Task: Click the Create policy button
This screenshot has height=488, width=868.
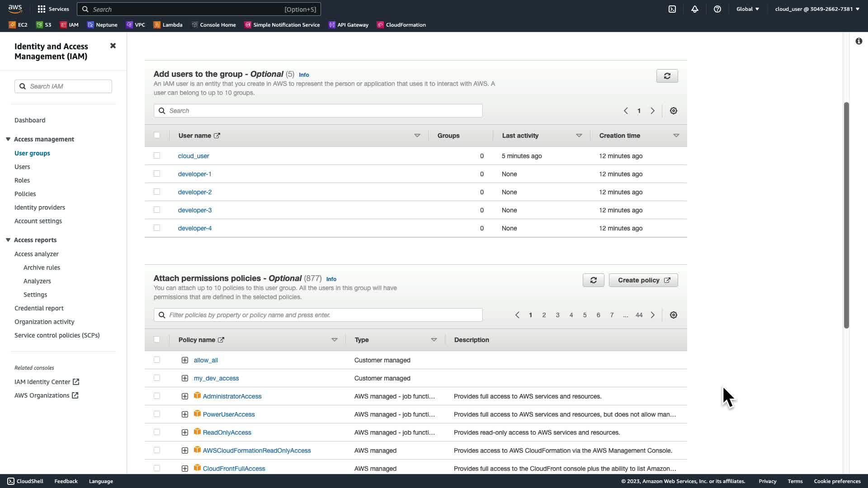Action: [x=643, y=280]
